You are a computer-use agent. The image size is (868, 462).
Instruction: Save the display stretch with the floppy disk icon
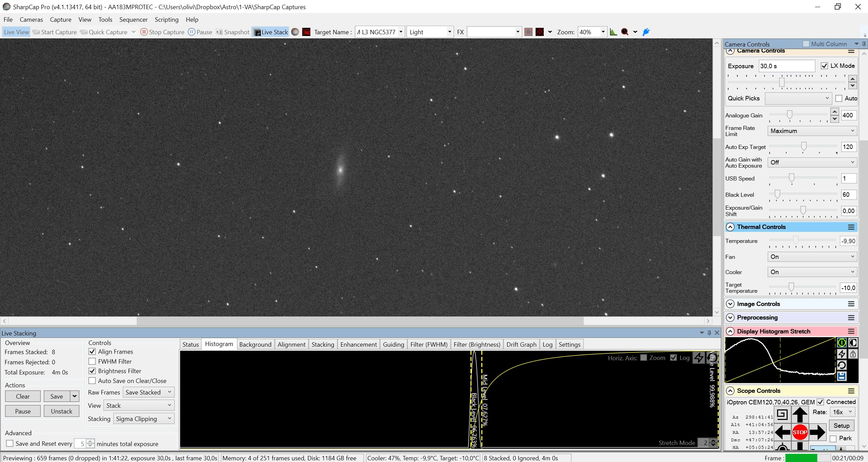[842, 376]
